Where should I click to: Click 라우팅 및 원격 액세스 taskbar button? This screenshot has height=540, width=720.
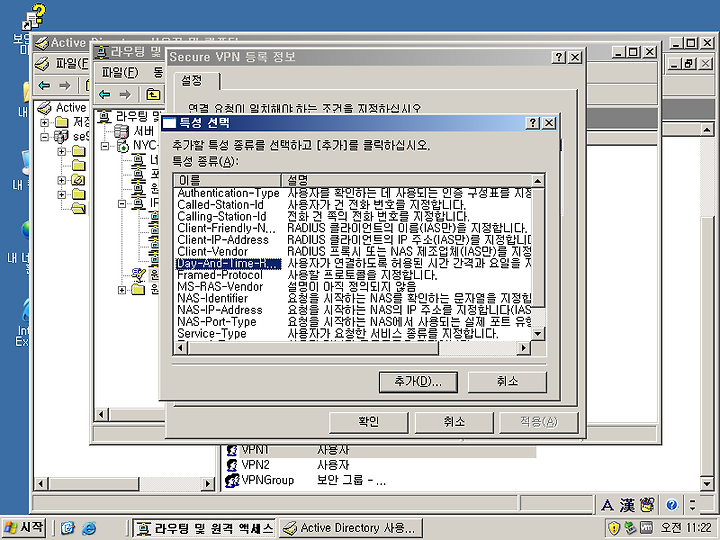(204, 528)
